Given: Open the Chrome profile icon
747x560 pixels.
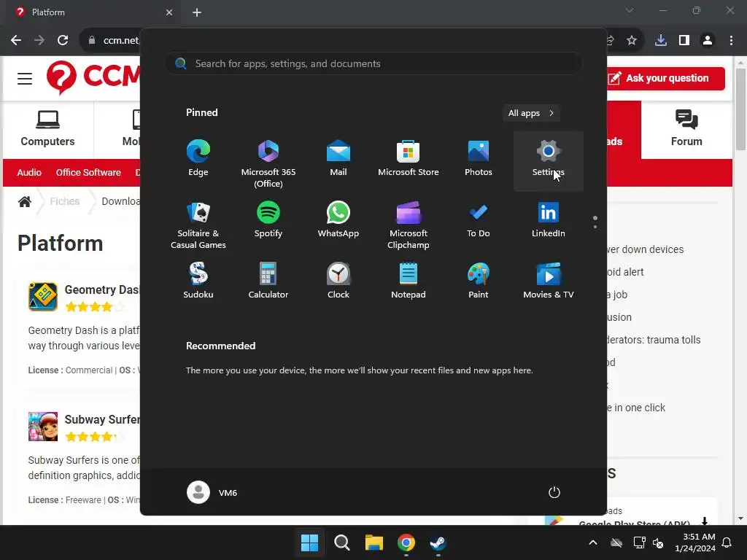Looking at the screenshot, I should pos(708,40).
